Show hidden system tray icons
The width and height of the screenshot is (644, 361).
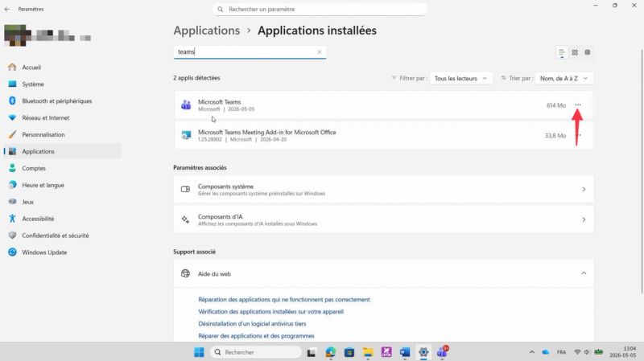point(532,352)
